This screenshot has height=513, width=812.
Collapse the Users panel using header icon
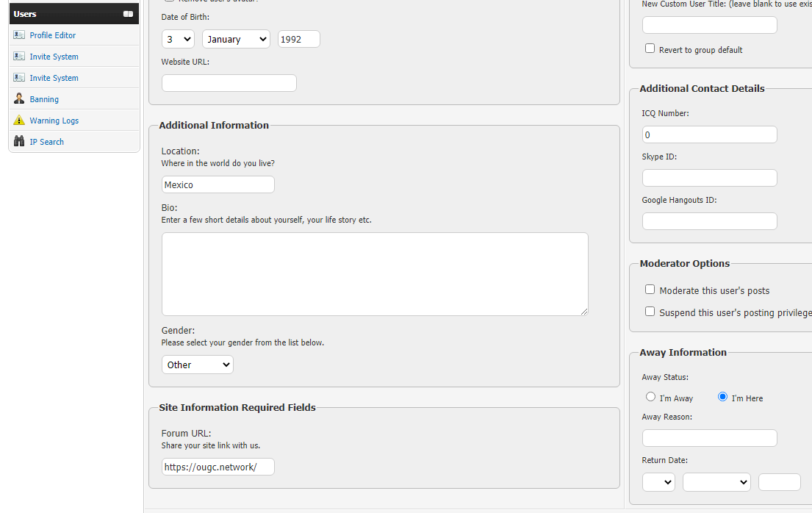pyautogui.click(x=128, y=14)
